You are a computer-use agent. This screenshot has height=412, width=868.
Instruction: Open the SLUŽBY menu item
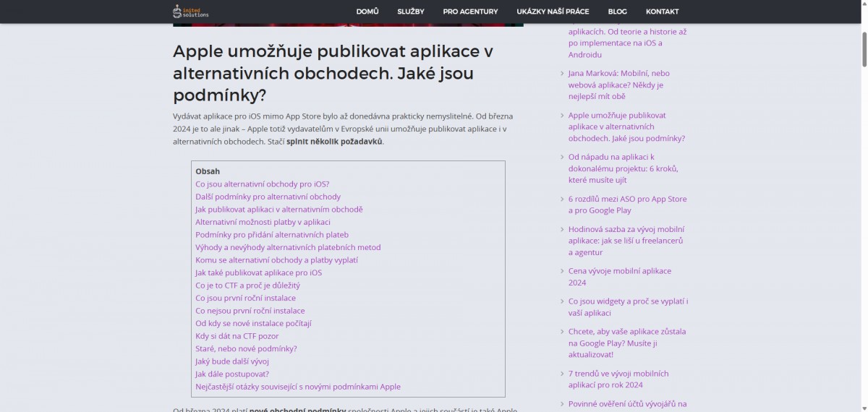[411, 12]
